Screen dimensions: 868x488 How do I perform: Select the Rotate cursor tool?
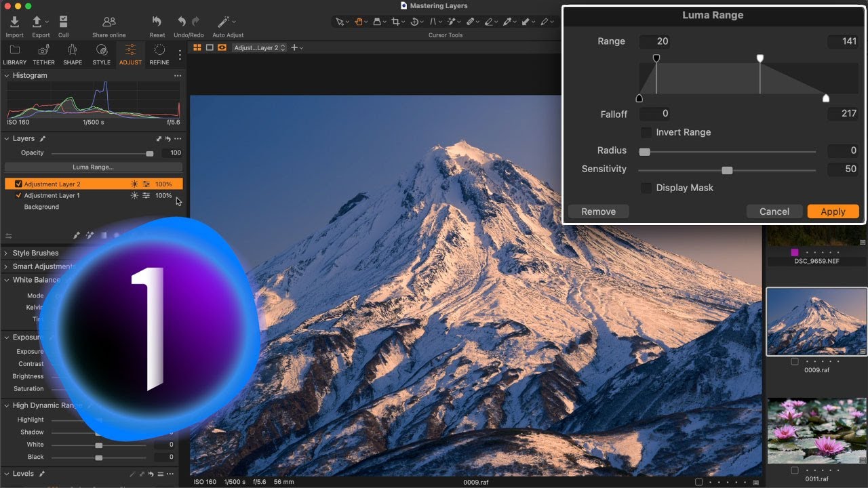(414, 22)
